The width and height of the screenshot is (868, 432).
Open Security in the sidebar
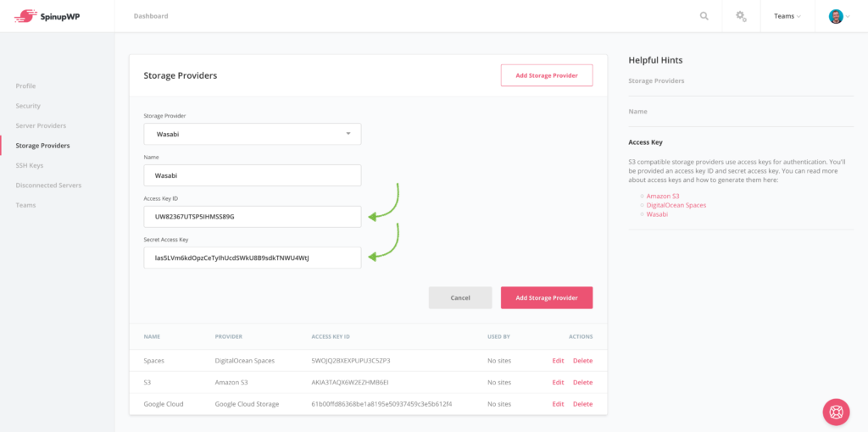pos(28,106)
